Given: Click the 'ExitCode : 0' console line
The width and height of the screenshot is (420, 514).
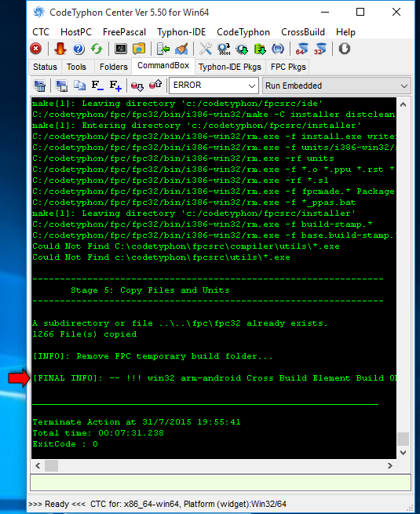Looking at the screenshot, I should [x=65, y=444].
